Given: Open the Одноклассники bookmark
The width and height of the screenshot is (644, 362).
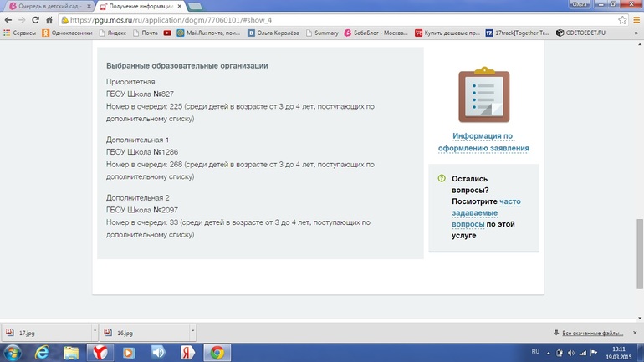Looking at the screenshot, I should coord(67,33).
